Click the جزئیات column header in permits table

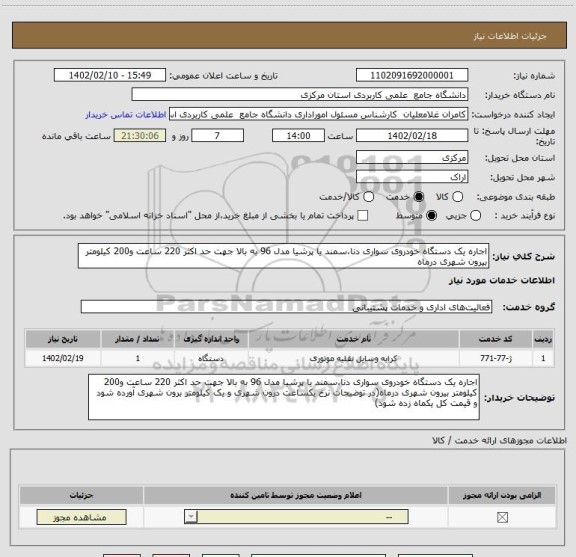coord(82,495)
